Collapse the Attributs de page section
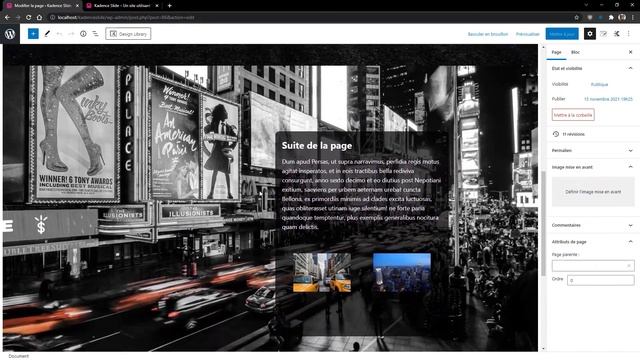Viewport: 640px width, 360px height. tap(593, 242)
